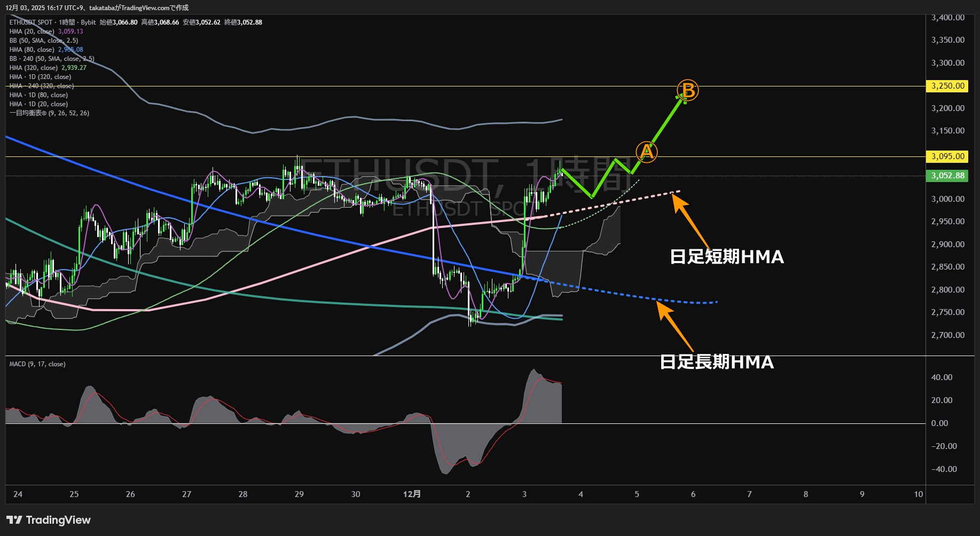Click the yellow 3,095.00 price label
The width and height of the screenshot is (980, 536).
pos(947,156)
